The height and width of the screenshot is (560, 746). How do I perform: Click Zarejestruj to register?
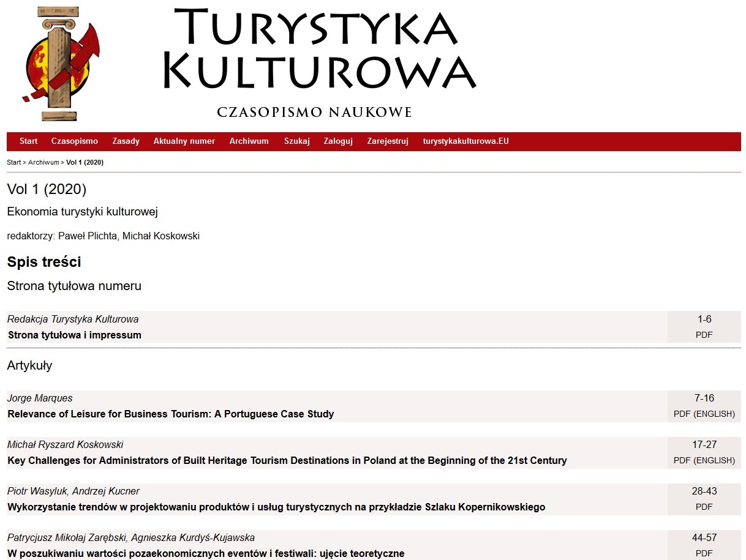(388, 141)
